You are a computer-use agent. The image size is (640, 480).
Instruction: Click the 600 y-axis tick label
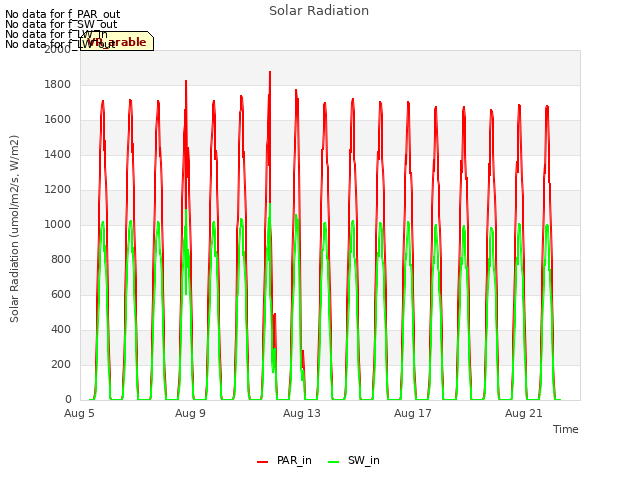point(61,294)
